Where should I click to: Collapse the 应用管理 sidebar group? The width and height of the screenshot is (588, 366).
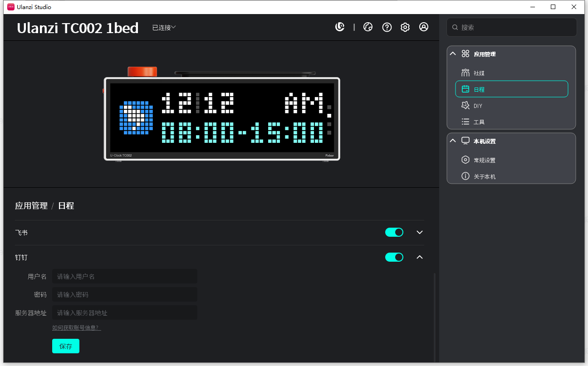click(x=453, y=54)
